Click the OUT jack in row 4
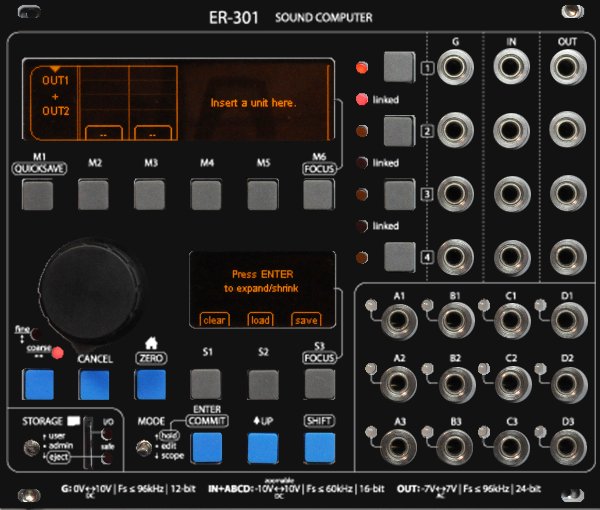The height and width of the screenshot is (510, 600). click(568, 257)
